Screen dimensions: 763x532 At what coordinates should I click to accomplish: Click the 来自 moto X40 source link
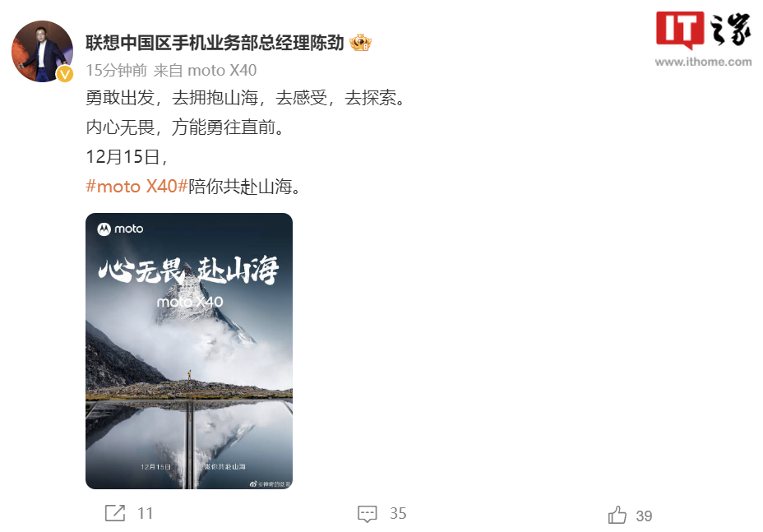point(205,70)
